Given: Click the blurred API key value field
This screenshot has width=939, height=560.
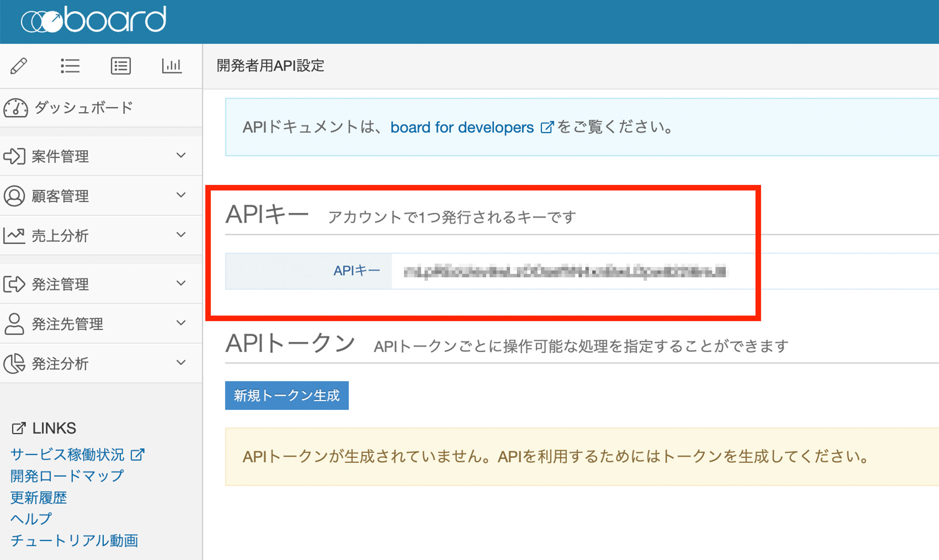Looking at the screenshot, I should [565, 271].
